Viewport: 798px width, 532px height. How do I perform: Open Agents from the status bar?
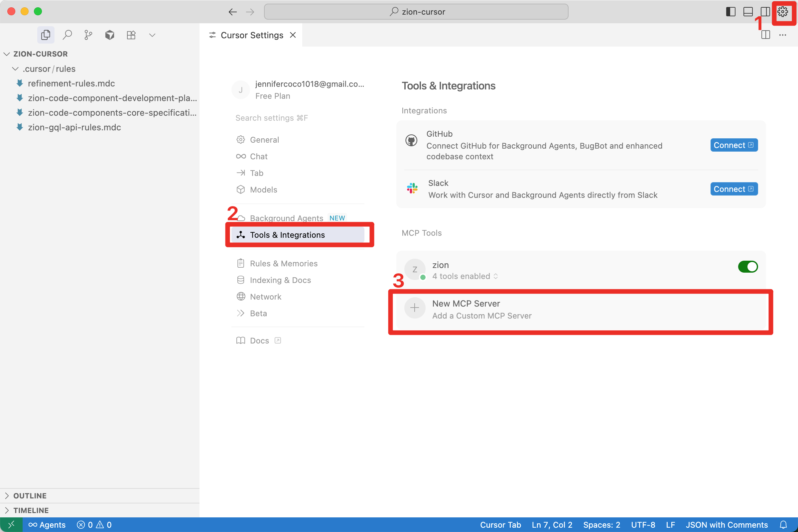point(47,525)
